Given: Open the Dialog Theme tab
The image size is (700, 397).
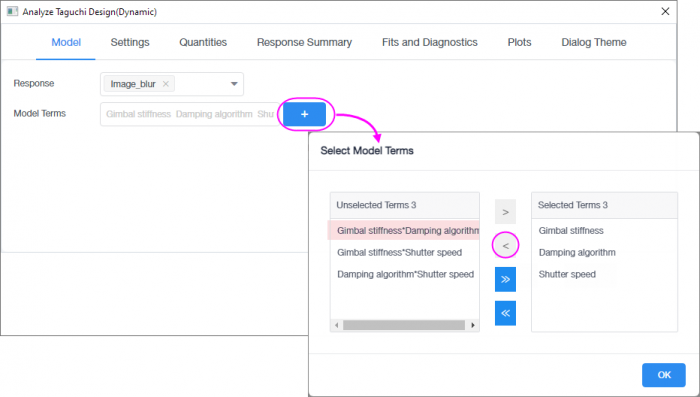Looking at the screenshot, I should [x=594, y=42].
